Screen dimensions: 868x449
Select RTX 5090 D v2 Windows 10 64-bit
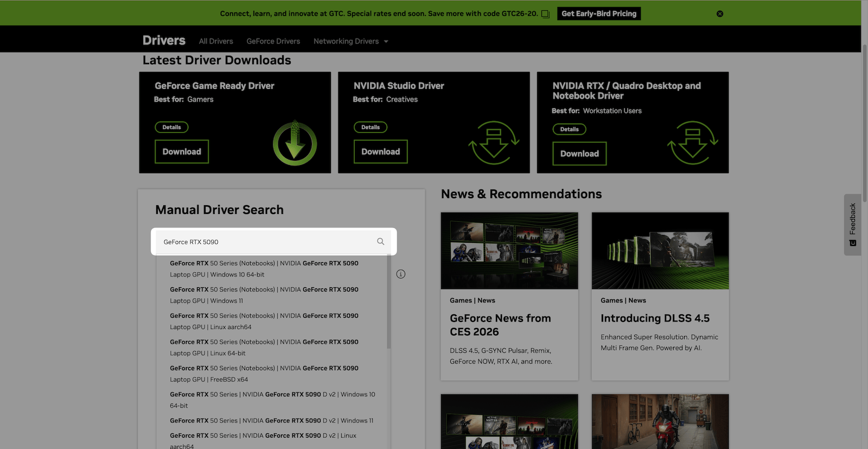[x=271, y=400]
